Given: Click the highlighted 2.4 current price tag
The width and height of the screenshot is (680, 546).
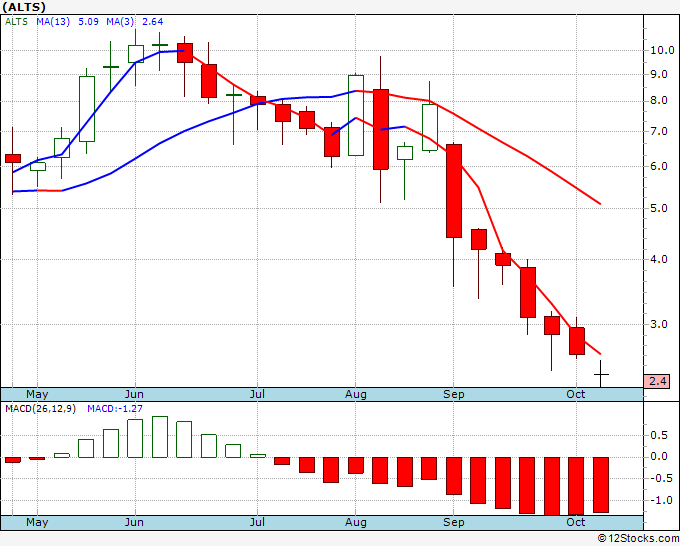Looking at the screenshot, I should (657, 381).
